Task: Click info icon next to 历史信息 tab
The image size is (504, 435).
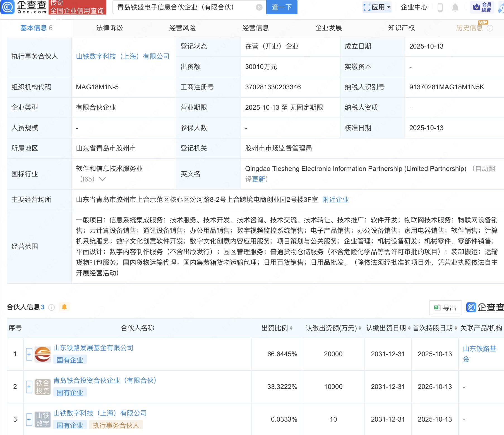Action: click(x=490, y=28)
